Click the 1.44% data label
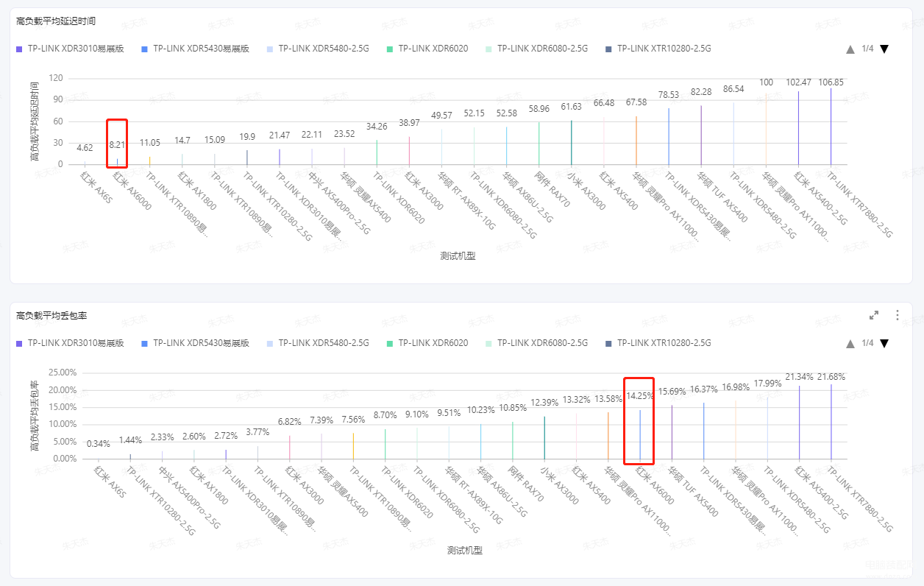The image size is (924, 586). click(x=130, y=439)
